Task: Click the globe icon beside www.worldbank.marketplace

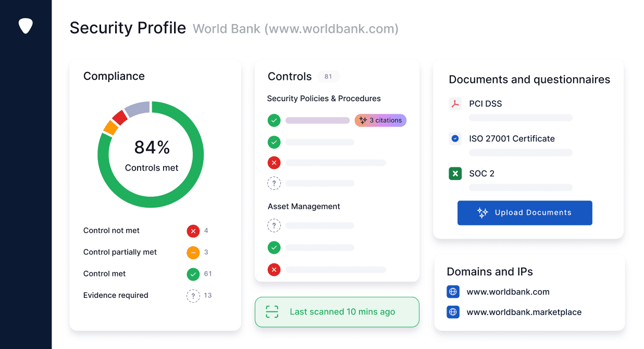Action: [453, 312]
